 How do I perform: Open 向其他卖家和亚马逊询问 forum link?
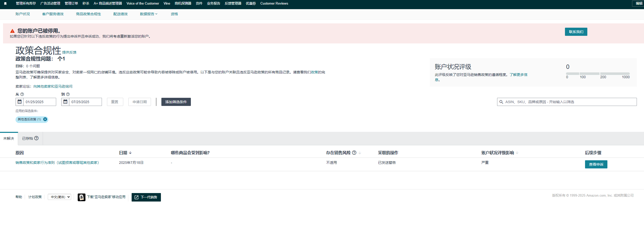coord(53,86)
